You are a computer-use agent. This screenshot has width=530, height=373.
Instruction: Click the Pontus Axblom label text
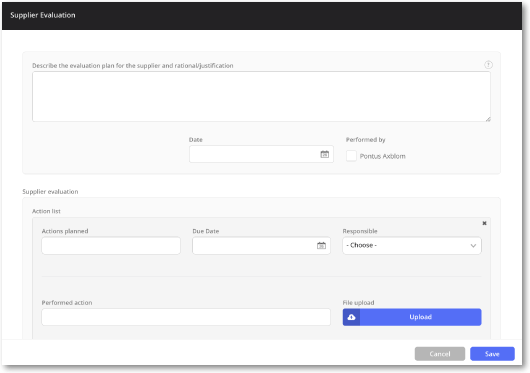(x=382, y=156)
